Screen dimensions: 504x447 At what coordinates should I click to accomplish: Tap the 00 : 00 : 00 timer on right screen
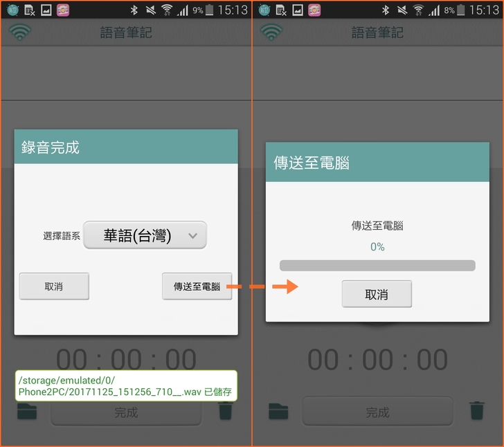tap(377, 359)
